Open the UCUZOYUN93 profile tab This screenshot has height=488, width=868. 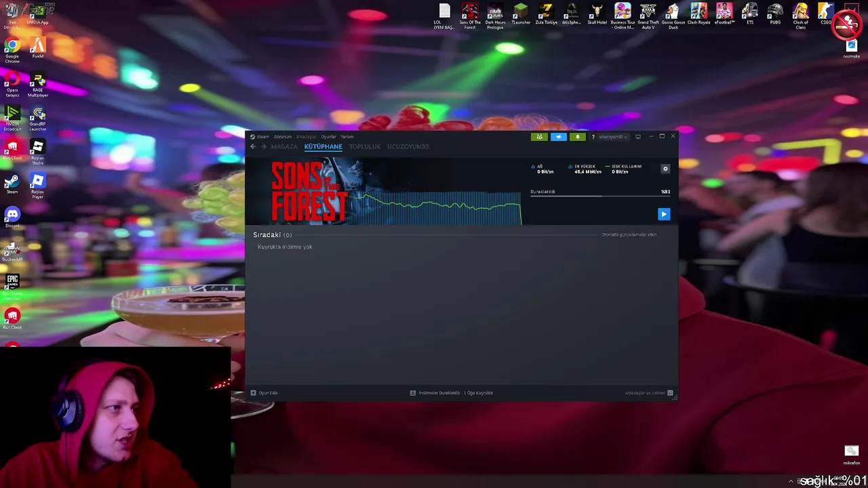pyautogui.click(x=408, y=146)
